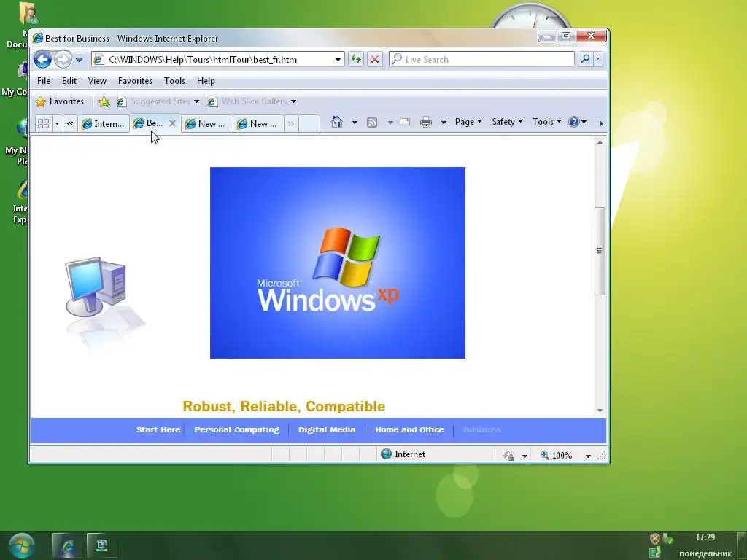Open the Help menu
This screenshot has height=560, width=747.
(x=206, y=81)
